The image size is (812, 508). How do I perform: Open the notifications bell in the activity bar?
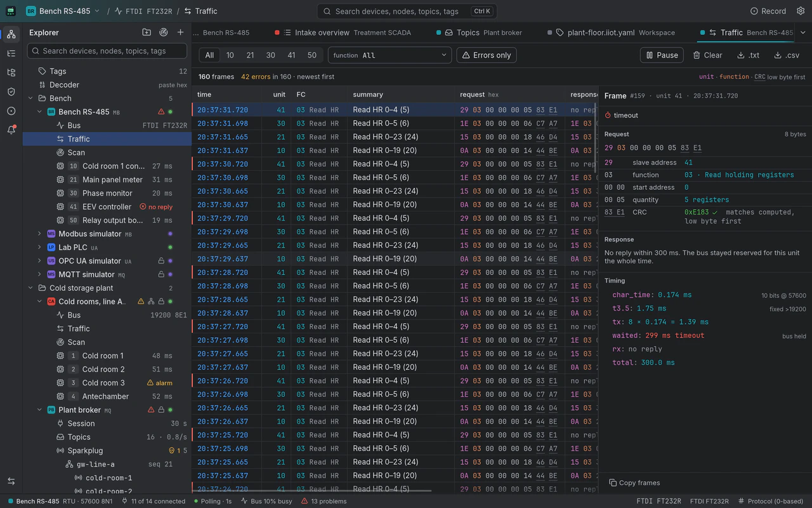[x=11, y=130]
